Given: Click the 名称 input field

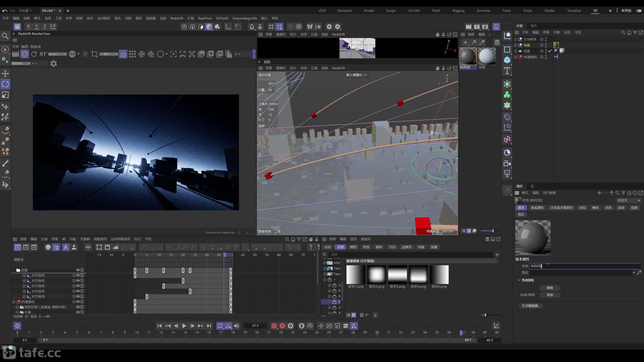Looking at the screenshot, I should 585,266.
